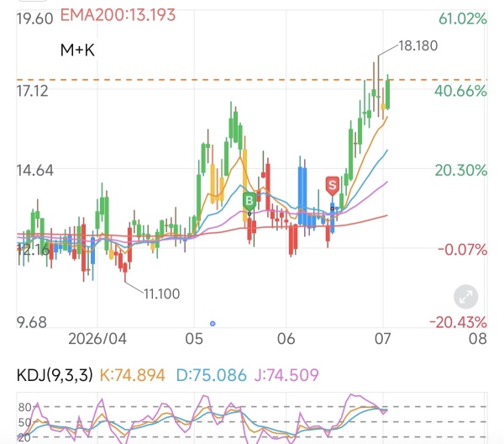This screenshot has width=504, height=444.
Task: Click the K:74.894 value label
Action: point(133,375)
